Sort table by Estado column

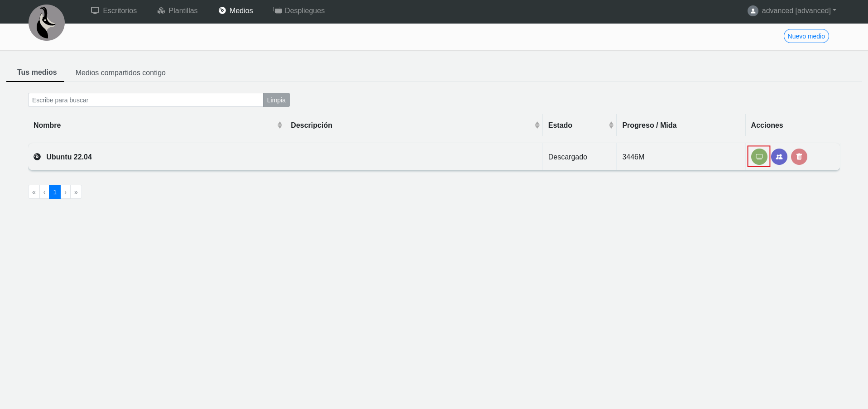(611, 125)
